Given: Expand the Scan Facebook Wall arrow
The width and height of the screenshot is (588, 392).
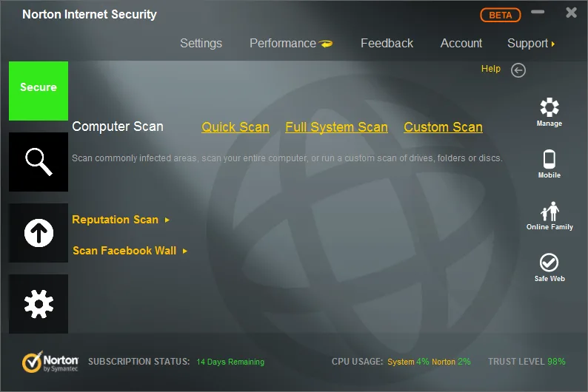Looking at the screenshot, I should pyautogui.click(x=185, y=251).
